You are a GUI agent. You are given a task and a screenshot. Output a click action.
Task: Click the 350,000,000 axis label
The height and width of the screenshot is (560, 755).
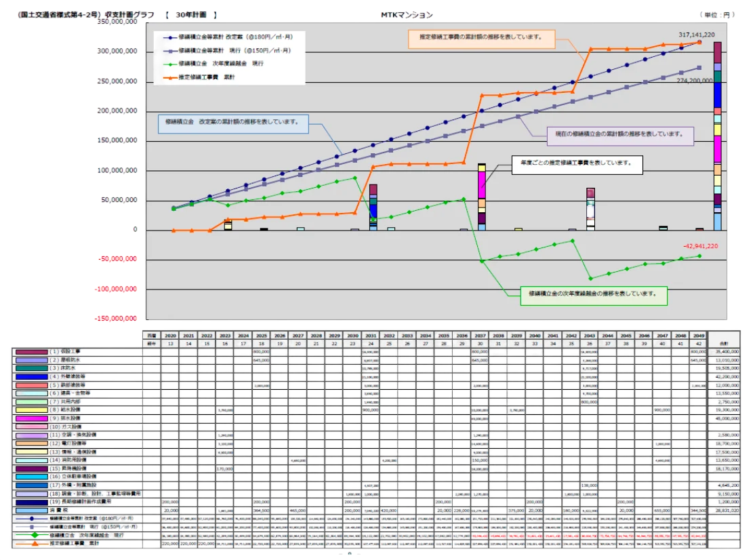pos(117,22)
